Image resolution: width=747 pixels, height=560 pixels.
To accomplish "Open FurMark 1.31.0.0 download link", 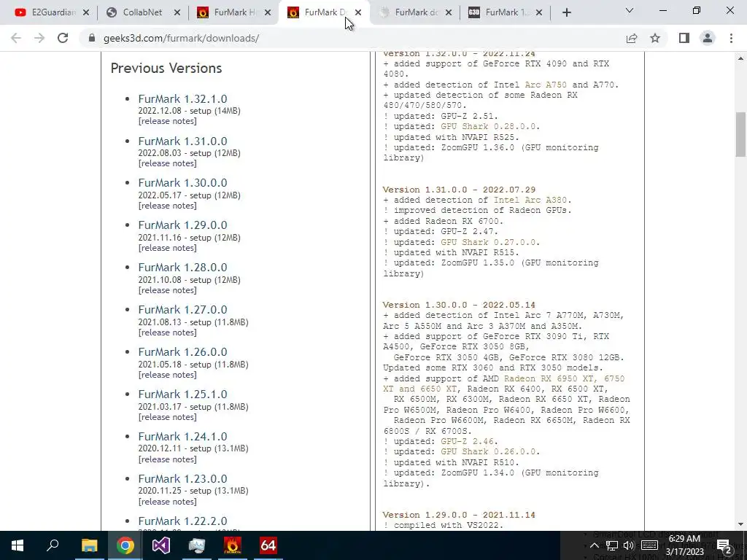I will tap(182, 141).
